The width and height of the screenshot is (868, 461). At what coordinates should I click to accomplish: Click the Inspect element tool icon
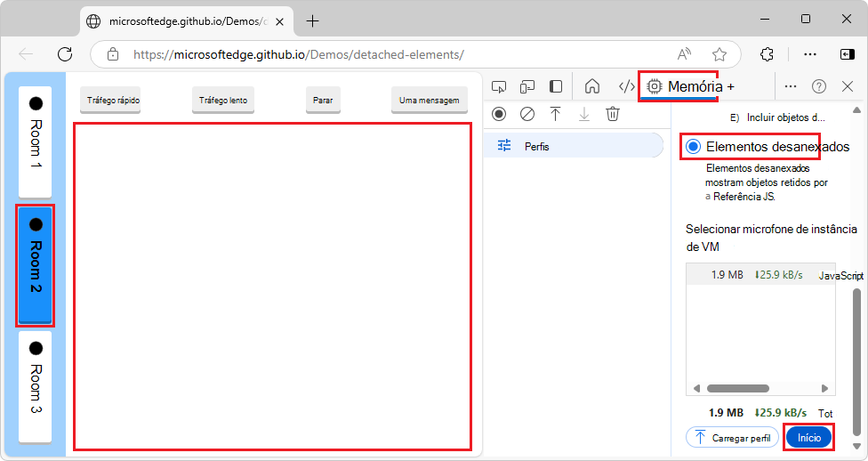[499, 86]
